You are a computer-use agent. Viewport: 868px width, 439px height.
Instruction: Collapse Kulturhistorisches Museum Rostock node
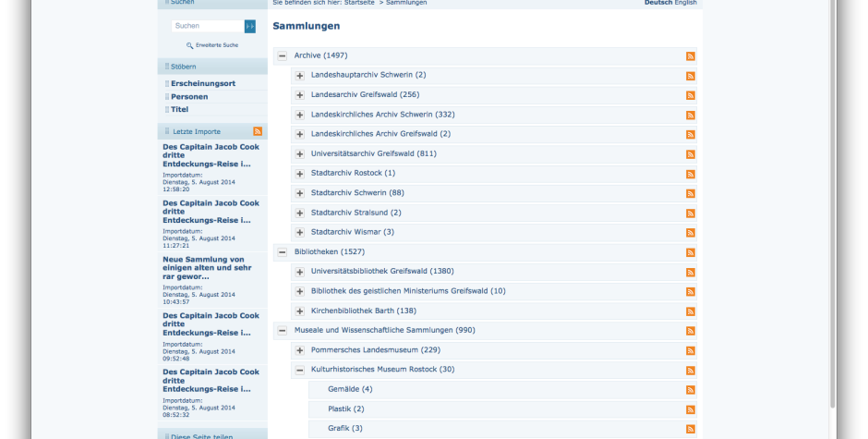299,370
